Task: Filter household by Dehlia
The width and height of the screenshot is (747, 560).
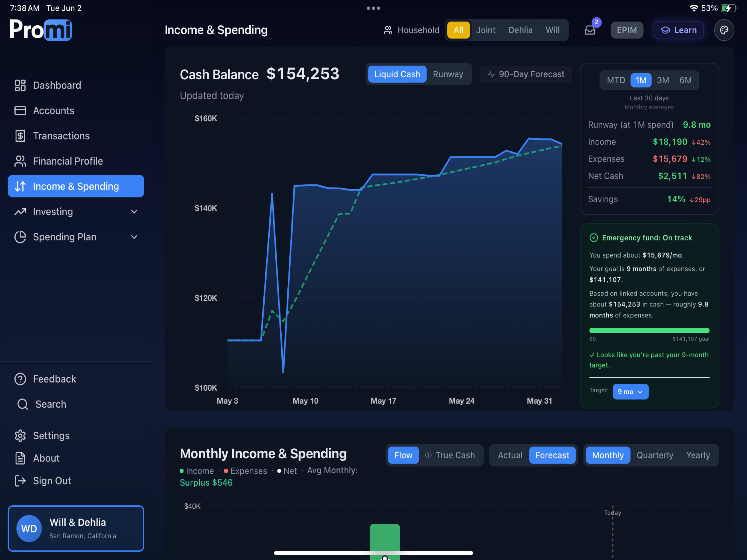Action: tap(520, 30)
